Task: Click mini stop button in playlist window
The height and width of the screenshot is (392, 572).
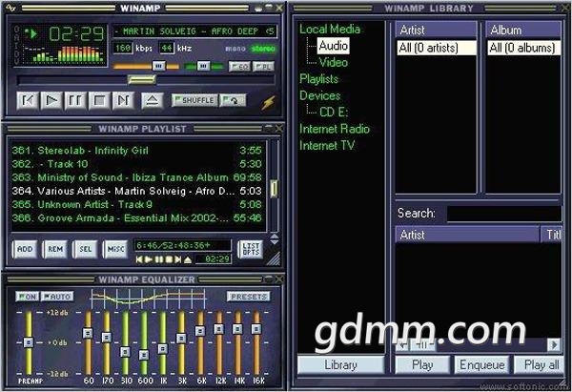Action: 169,259
